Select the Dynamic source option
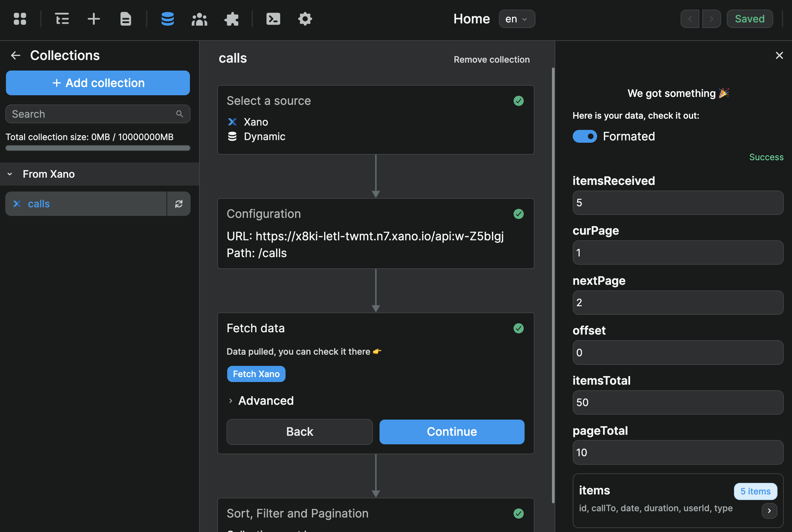The height and width of the screenshot is (532, 792). 264,136
